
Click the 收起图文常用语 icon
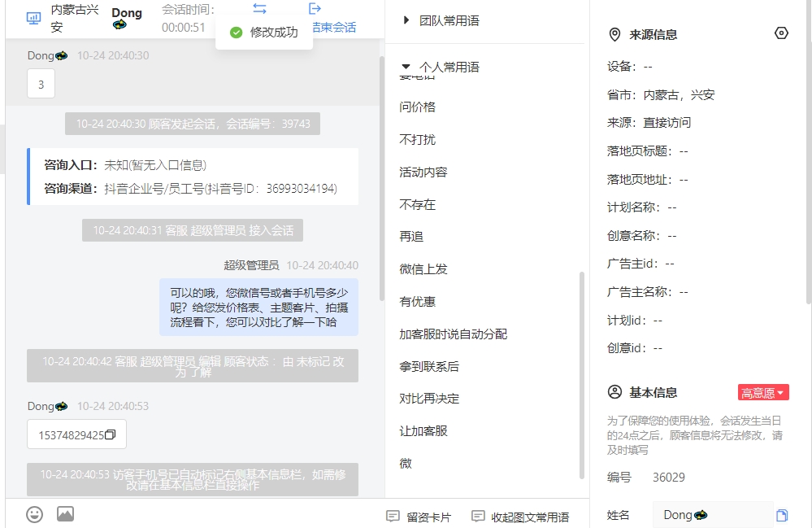tap(478, 517)
